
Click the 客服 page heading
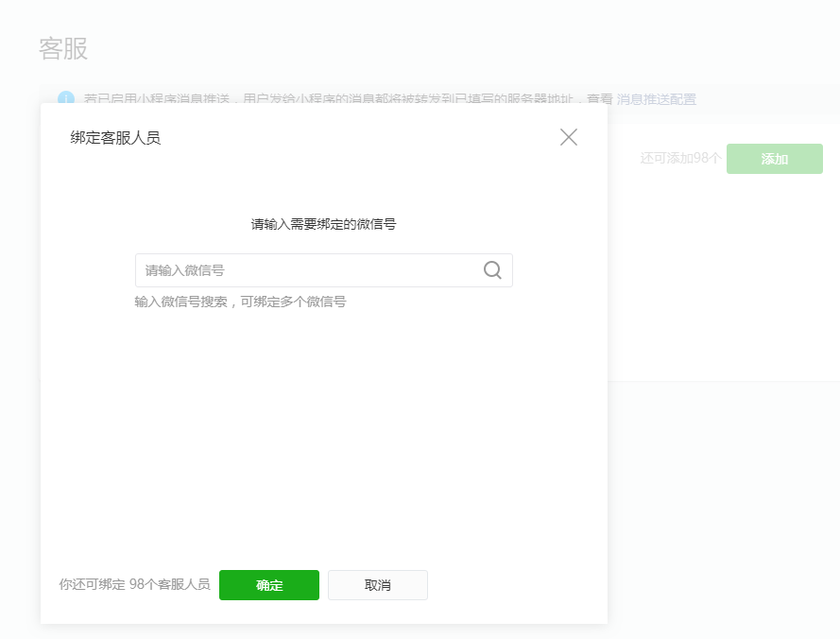coord(63,49)
